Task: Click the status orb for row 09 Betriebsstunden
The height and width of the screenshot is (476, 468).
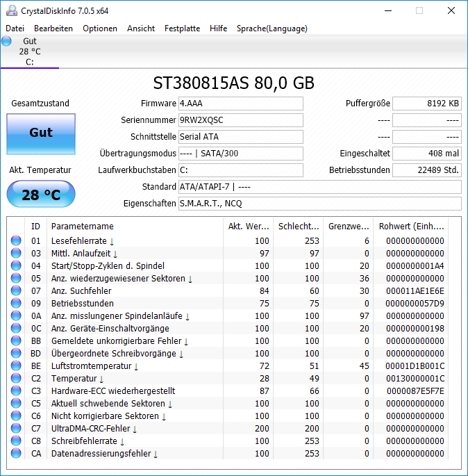Action: click(x=16, y=303)
